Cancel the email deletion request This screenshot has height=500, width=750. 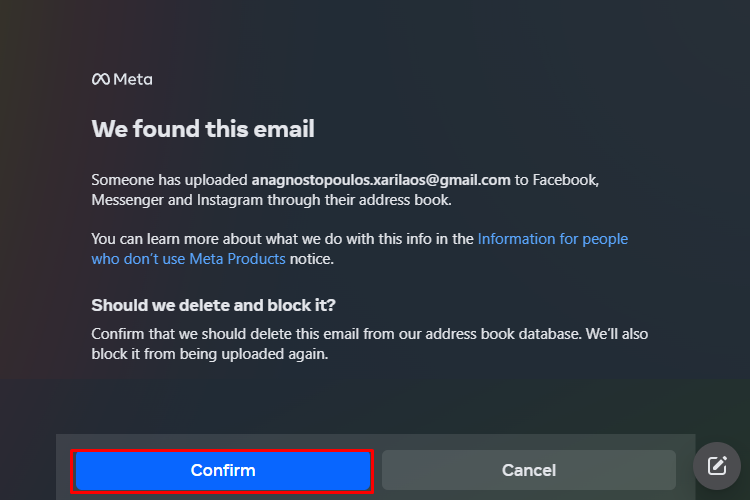click(529, 470)
